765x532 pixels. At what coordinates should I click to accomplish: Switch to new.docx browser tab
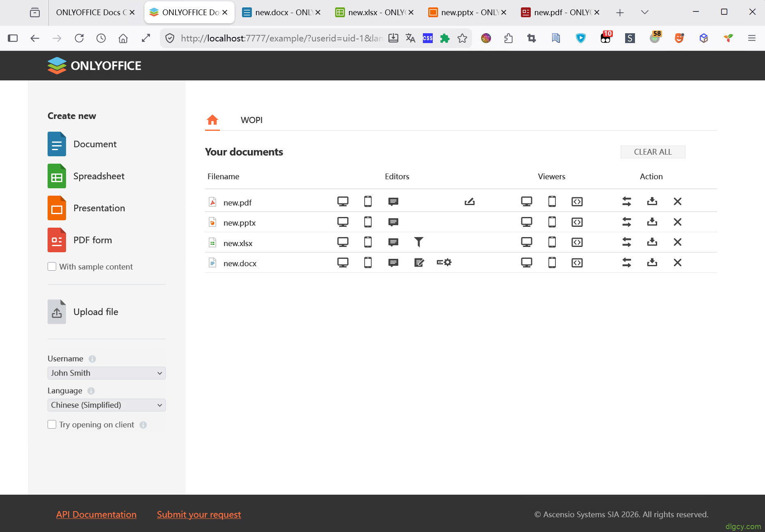pos(281,12)
